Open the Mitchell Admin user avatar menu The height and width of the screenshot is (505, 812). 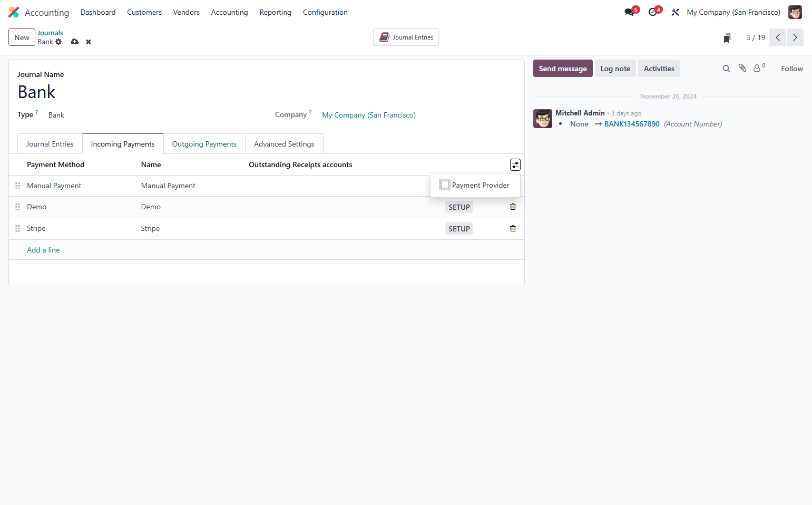click(x=795, y=12)
